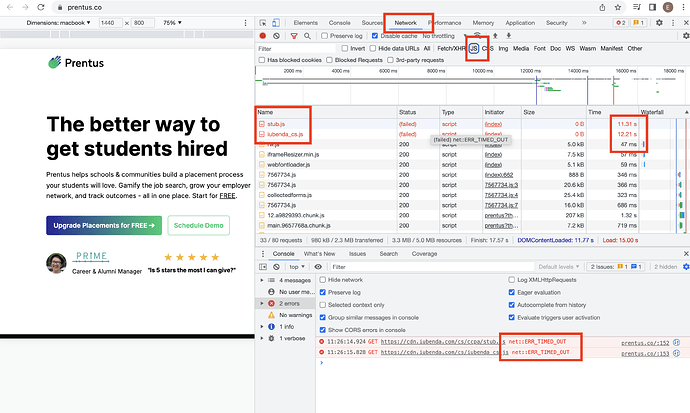
Task: Check the Hide data URLs box
Action: 373,48
